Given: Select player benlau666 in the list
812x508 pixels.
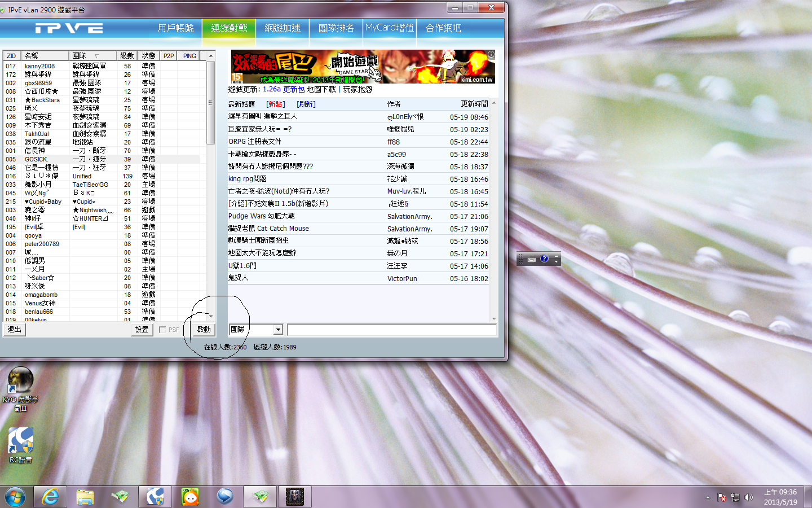Looking at the screenshot, I should click(x=101, y=312).
